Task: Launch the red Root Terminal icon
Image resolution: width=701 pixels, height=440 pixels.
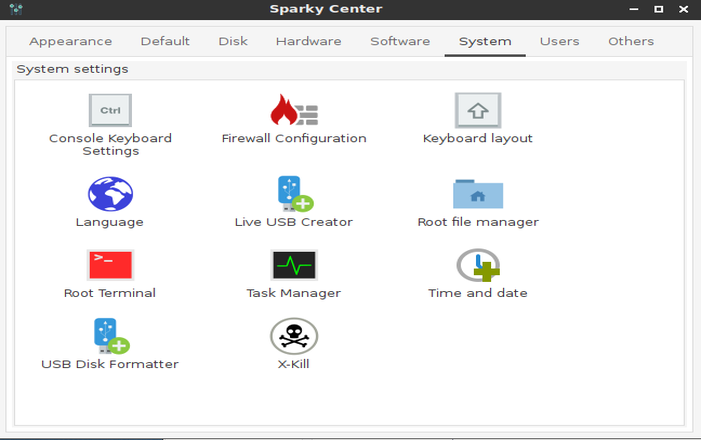Action: tap(110, 265)
